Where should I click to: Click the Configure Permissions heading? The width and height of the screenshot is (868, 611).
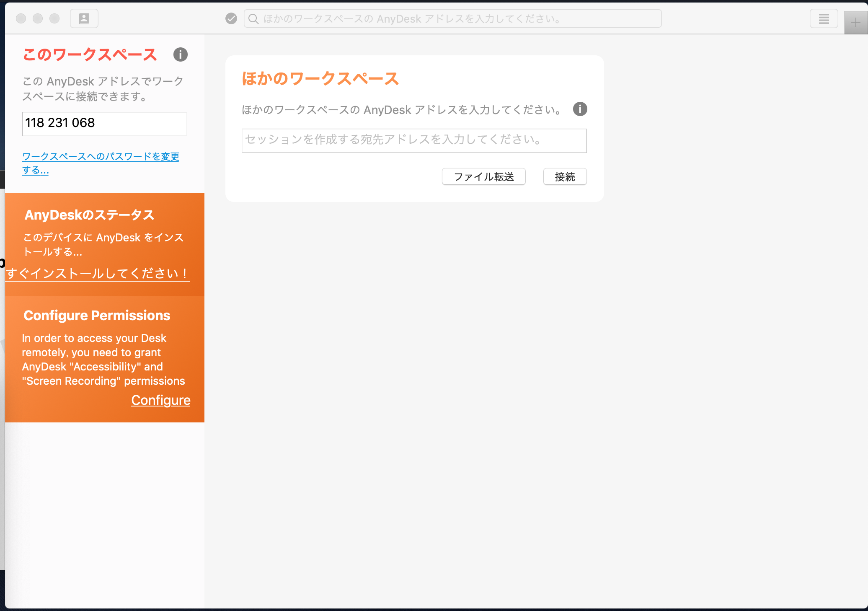pyautogui.click(x=97, y=316)
